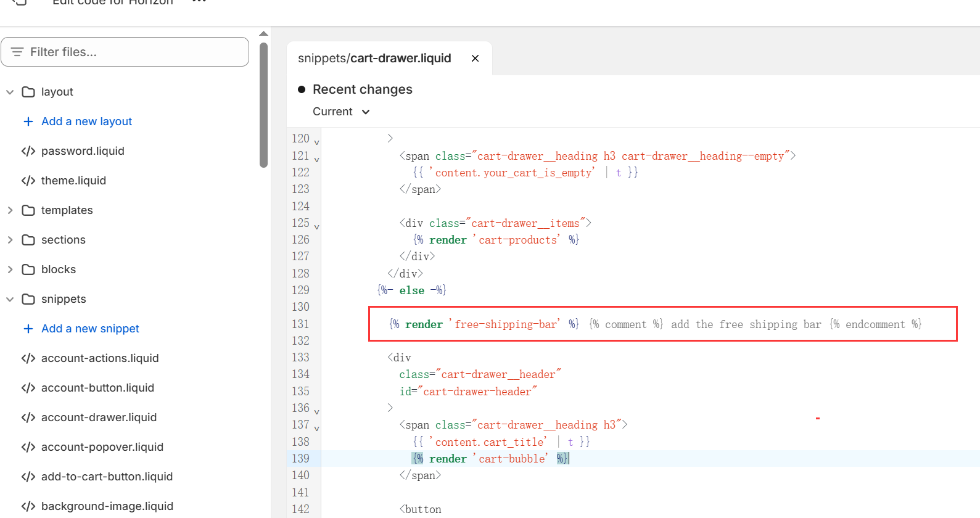980x518 pixels.
Task: Switch to the snippets/cart-drawer.liquid tab
Action: point(374,59)
